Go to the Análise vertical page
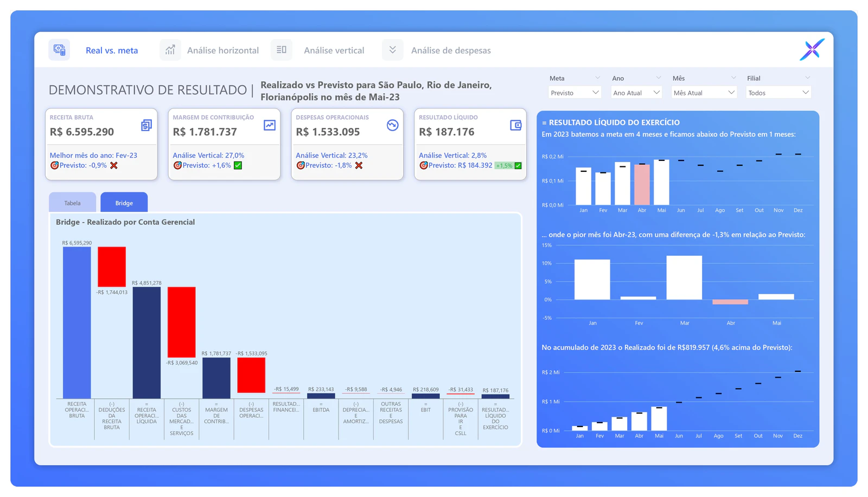Screen dimensions: 868x497 point(334,50)
